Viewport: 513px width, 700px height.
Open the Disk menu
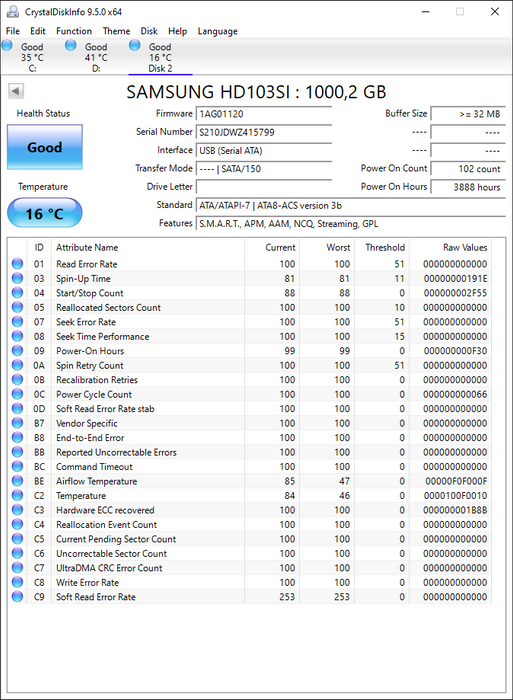coord(149,31)
